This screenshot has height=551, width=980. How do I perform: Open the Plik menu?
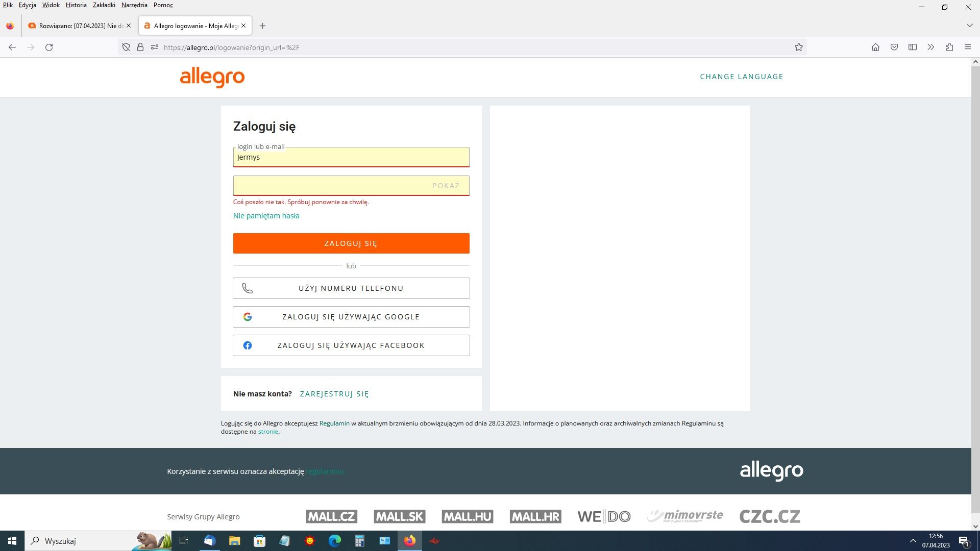[8, 5]
